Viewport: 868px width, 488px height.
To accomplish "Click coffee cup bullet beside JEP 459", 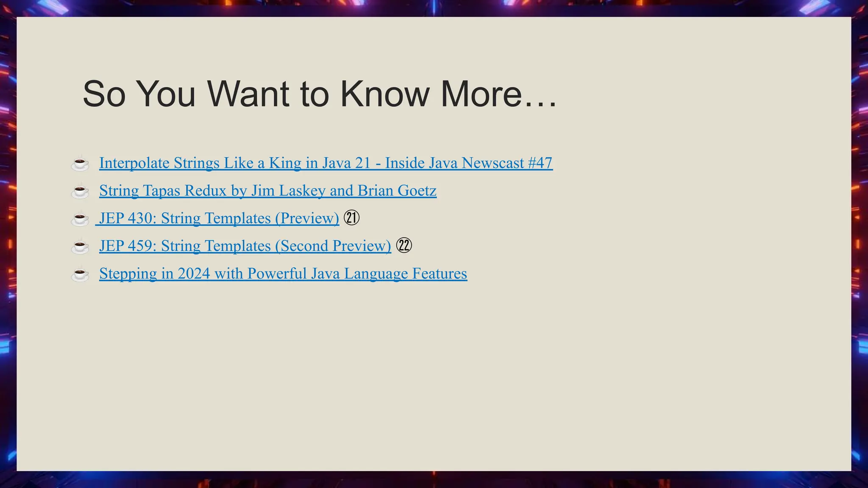I will [80, 247].
